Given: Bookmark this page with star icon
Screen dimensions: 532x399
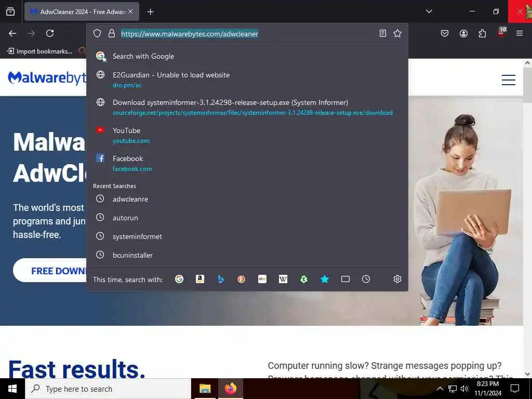Looking at the screenshot, I should 397,33.
